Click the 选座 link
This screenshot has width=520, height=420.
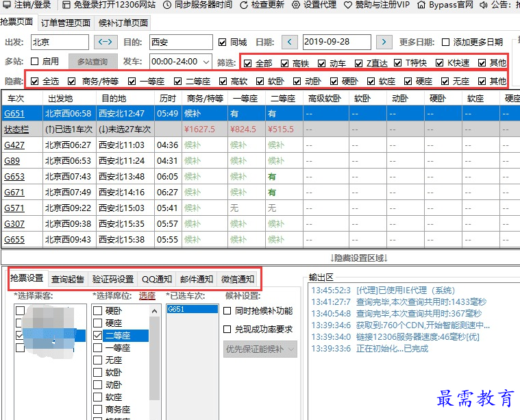coord(147,296)
